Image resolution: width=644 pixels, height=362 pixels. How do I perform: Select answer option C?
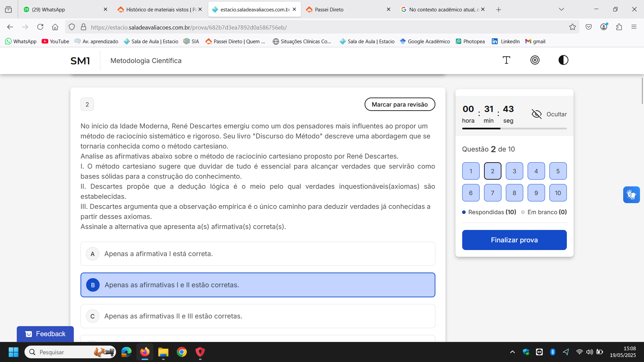pos(258,316)
